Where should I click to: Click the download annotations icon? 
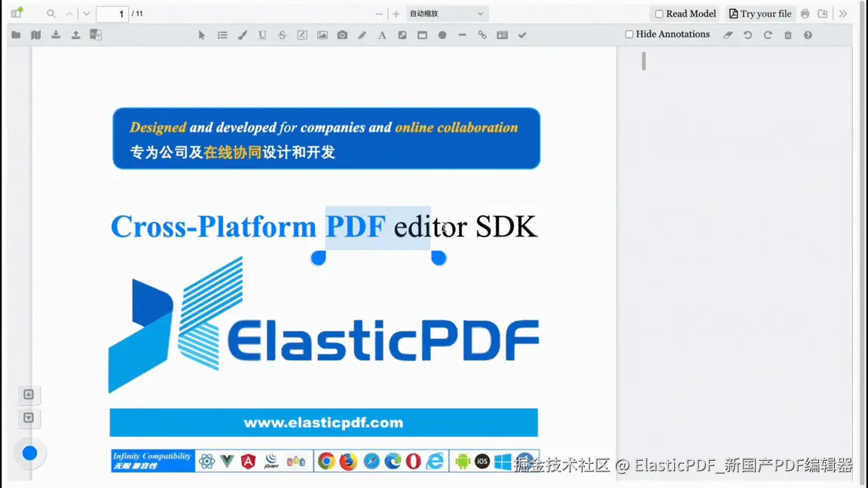pos(56,35)
